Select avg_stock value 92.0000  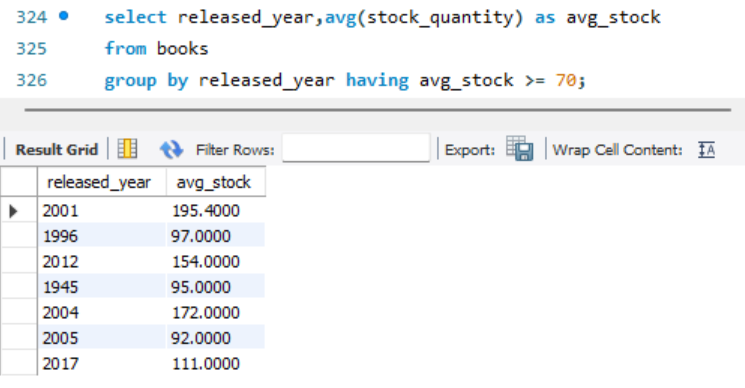tap(216, 338)
